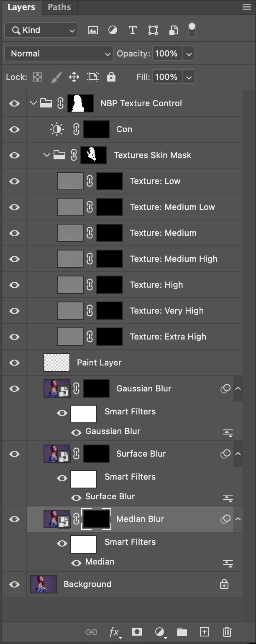Toggle the layer filtering on/off switch
256x644 pixels.
192,29
